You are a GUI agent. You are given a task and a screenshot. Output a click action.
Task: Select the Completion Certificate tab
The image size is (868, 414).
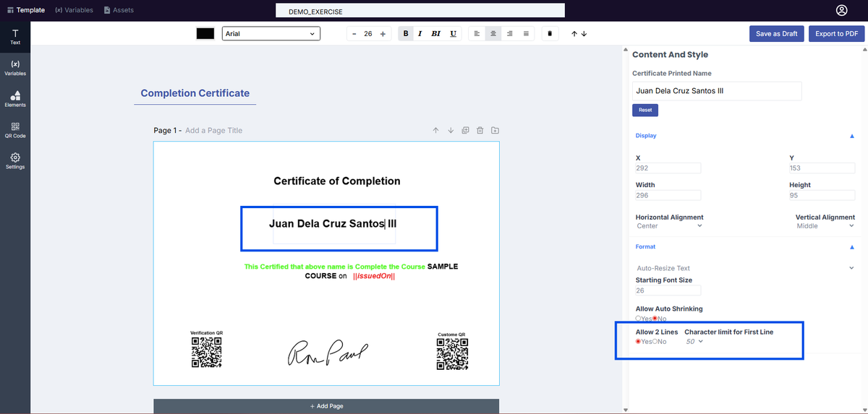[x=195, y=93]
